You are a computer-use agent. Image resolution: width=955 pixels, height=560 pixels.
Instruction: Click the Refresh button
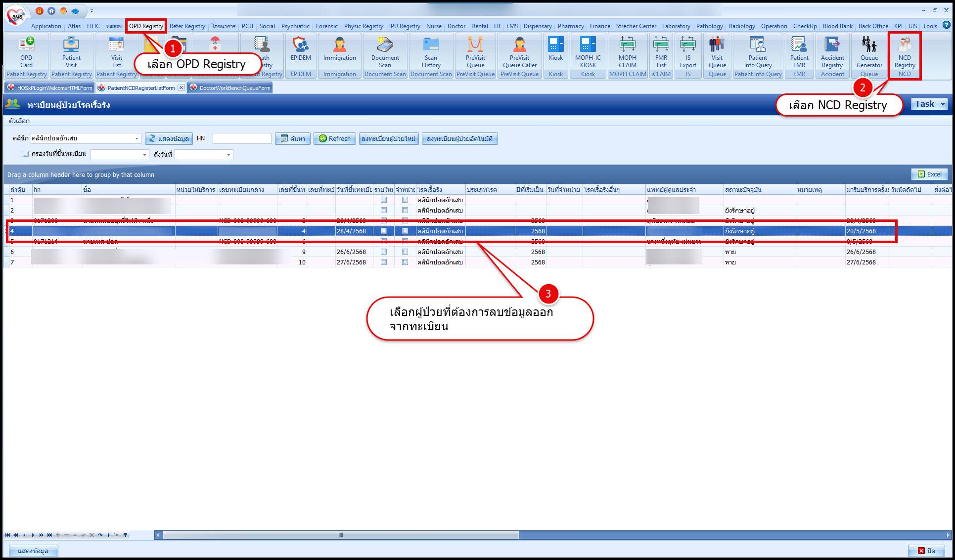335,139
